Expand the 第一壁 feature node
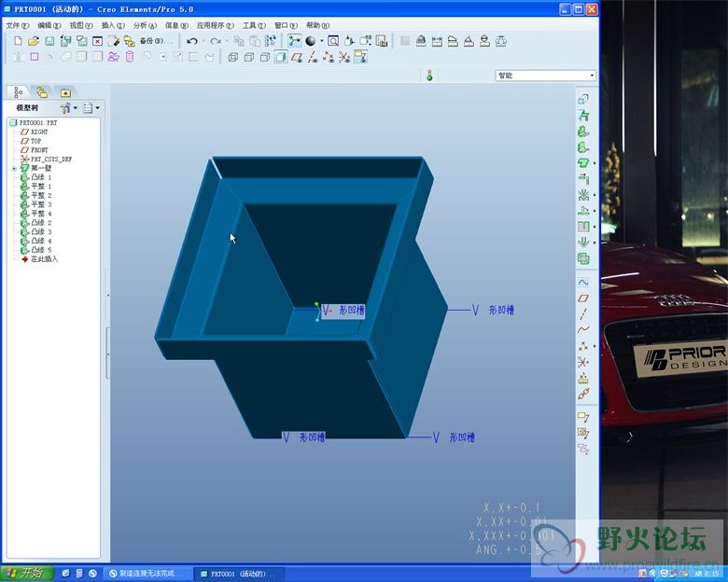The image size is (728, 582). [x=14, y=169]
